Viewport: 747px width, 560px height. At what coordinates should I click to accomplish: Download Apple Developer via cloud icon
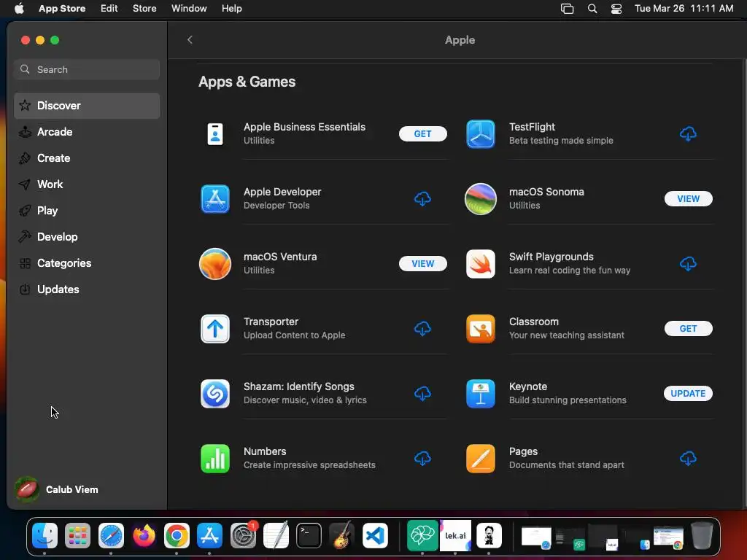tap(422, 198)
